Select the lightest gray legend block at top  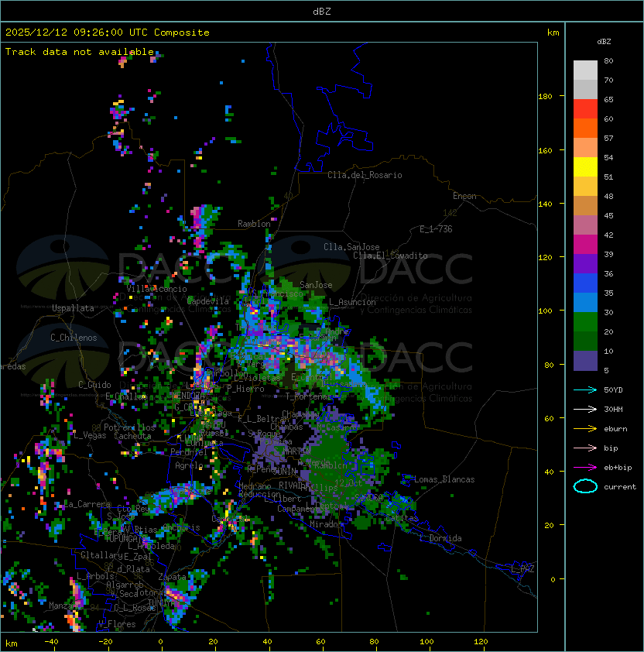pos(585,70)
